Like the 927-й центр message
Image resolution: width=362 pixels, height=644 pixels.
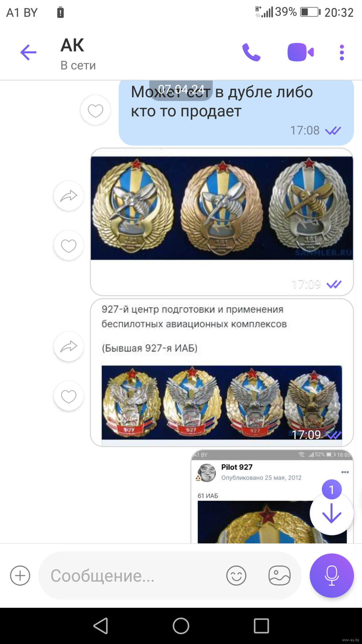pos(69,396)
